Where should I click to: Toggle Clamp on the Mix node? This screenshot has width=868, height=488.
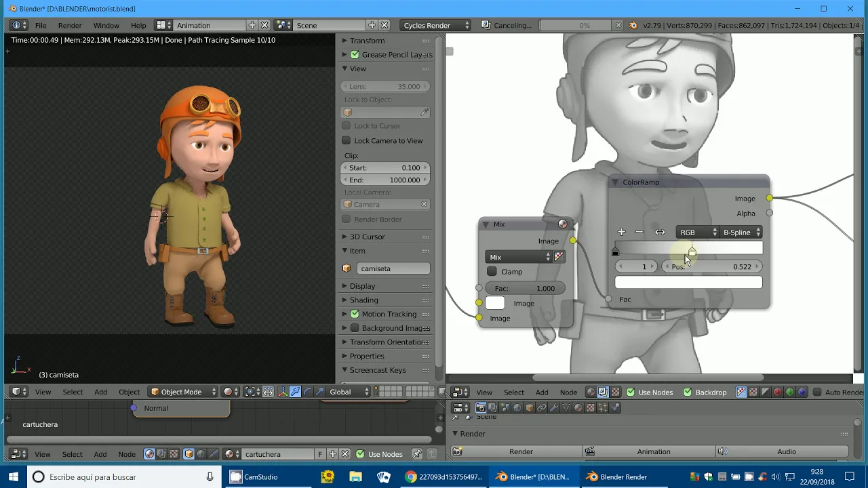coord(492,272)
